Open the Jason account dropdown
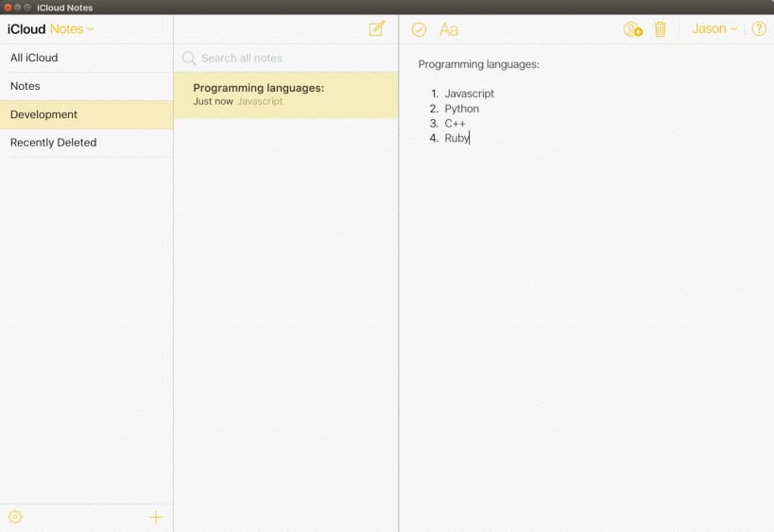The width and height of the screenshot is (774, 532). pos(714,28)
